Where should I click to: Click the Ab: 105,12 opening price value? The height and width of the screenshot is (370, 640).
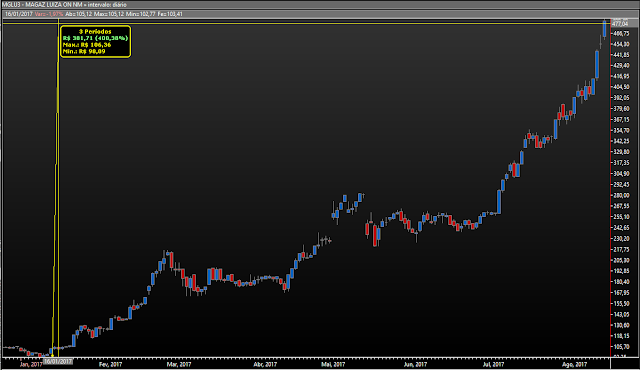click(x=78, y=14)
